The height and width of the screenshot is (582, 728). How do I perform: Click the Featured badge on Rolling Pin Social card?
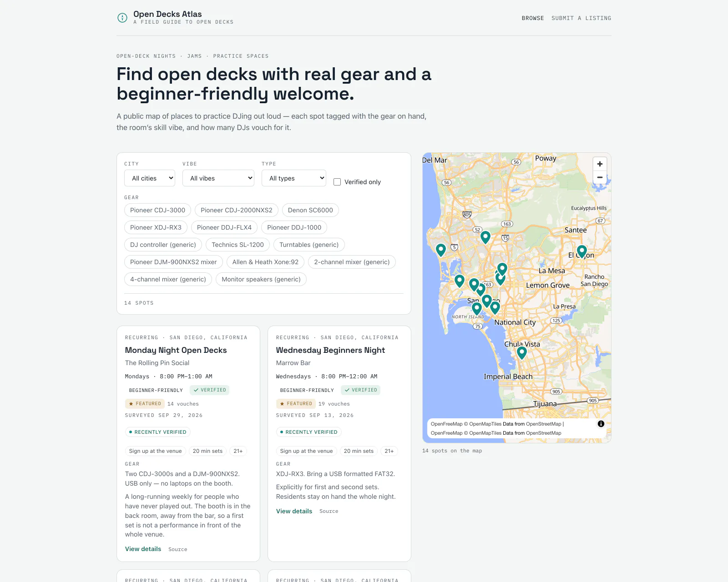point(145,404)
